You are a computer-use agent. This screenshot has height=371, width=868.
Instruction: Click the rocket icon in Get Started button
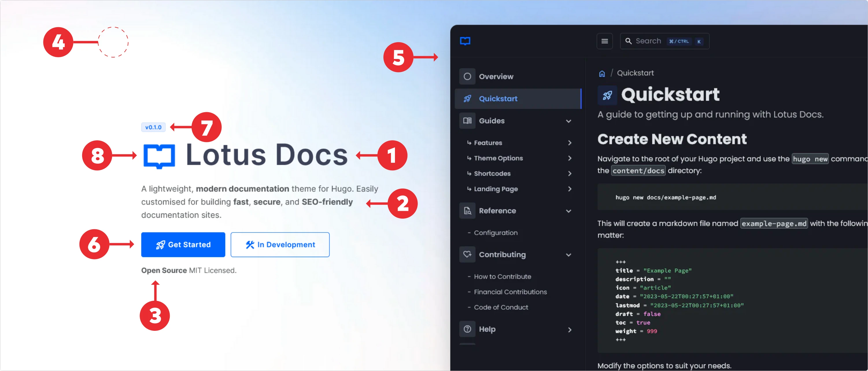pyautogui.click(x=160, y=245)
